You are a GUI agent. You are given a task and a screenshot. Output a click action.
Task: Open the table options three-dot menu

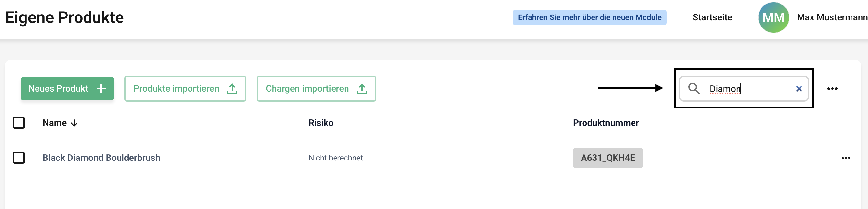coord(832,89)
